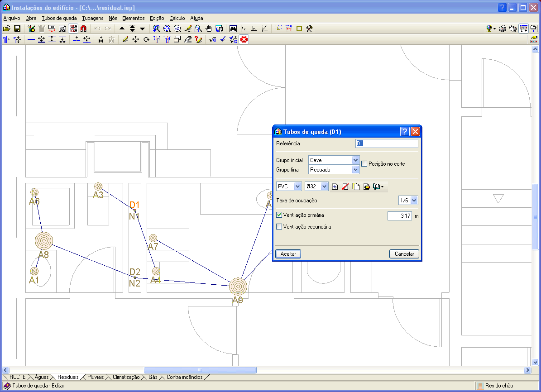Open the Cálculo menu
The width and height of the screenshot is (541, 392).
point(177,18)
